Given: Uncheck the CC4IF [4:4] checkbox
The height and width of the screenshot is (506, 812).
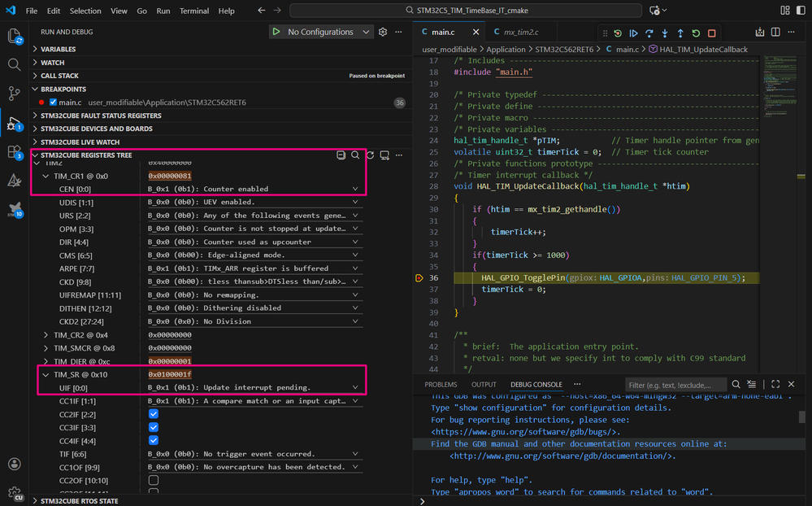Looking at the screenshot, I should pos(154,440).
